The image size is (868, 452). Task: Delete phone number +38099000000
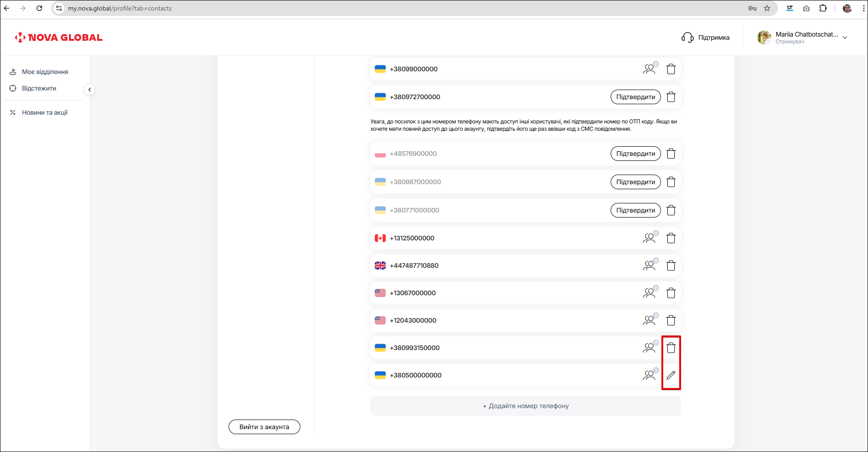671,69
